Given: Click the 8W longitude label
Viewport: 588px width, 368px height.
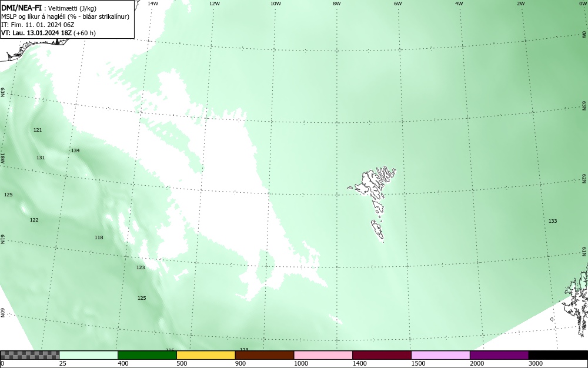Looking at the screenshot, I should point(337,4).
